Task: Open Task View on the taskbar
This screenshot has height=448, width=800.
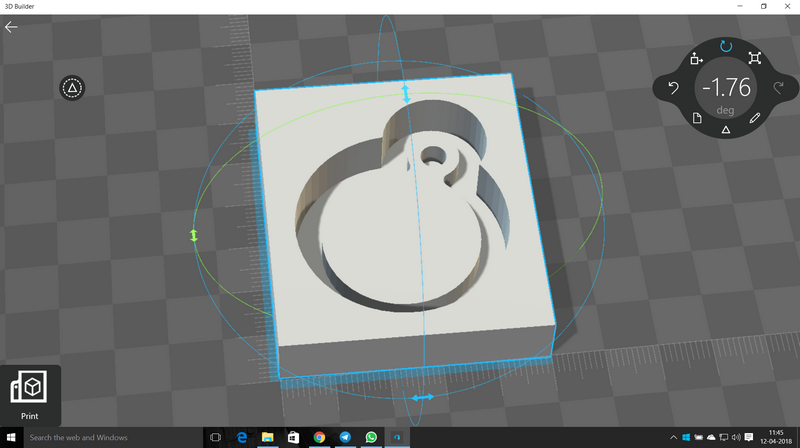Action: click(215, 437)
